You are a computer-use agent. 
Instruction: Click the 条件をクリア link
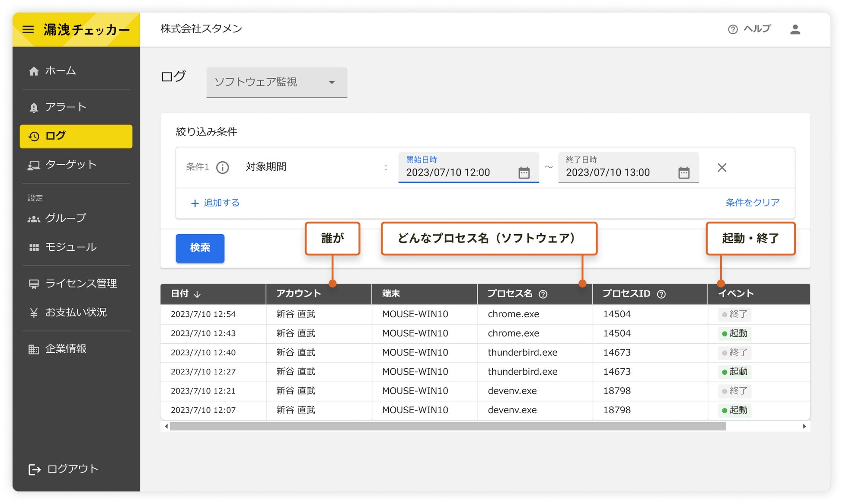point(752,202)
